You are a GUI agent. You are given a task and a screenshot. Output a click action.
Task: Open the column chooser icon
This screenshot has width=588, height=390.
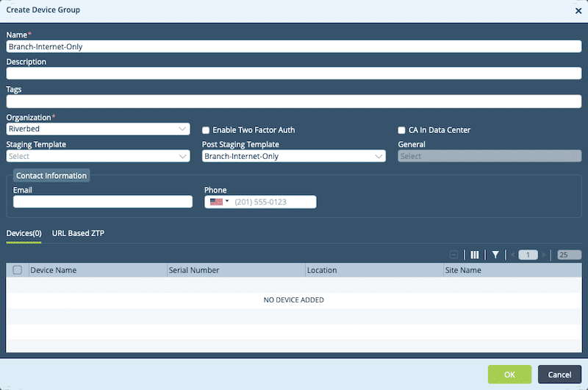[474, 255]
